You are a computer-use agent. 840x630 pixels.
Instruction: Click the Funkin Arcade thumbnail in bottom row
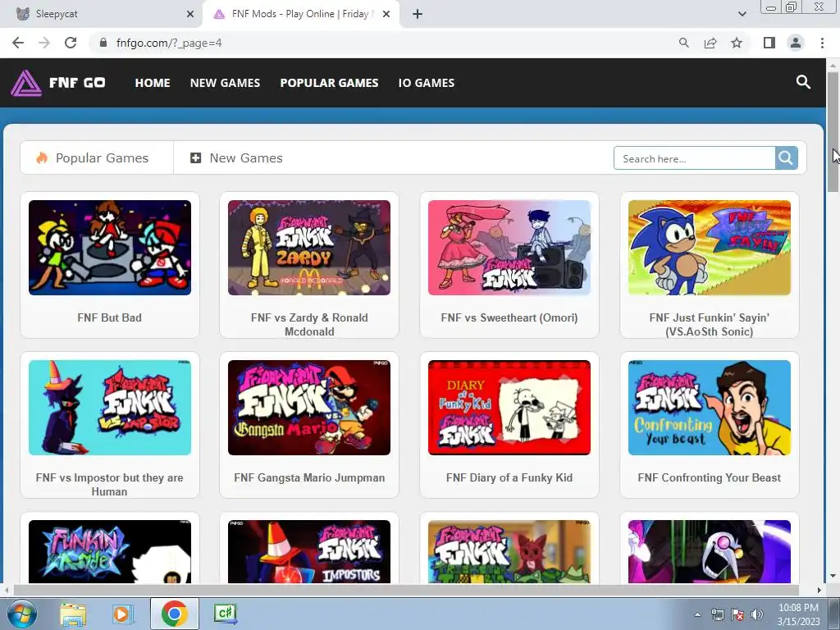(x=110, y=552)
